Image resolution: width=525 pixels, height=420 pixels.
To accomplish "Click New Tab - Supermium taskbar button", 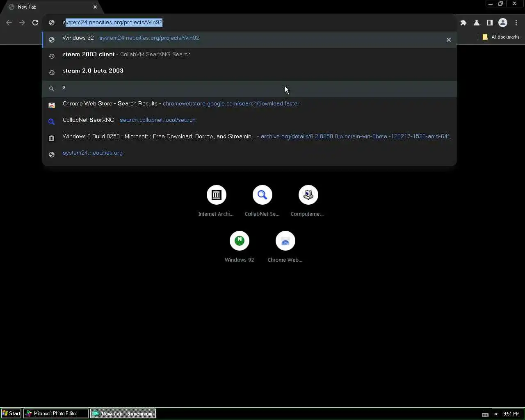I will [123, 413].
